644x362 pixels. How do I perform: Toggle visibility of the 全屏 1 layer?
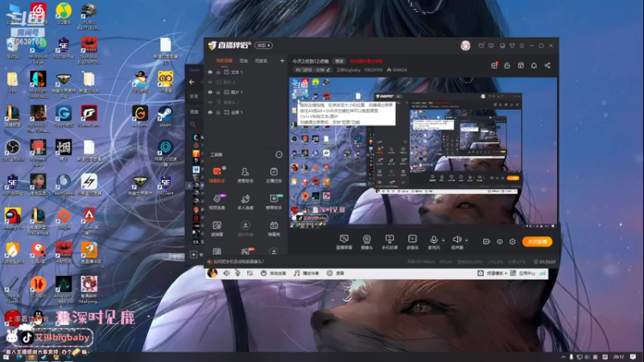210,113
